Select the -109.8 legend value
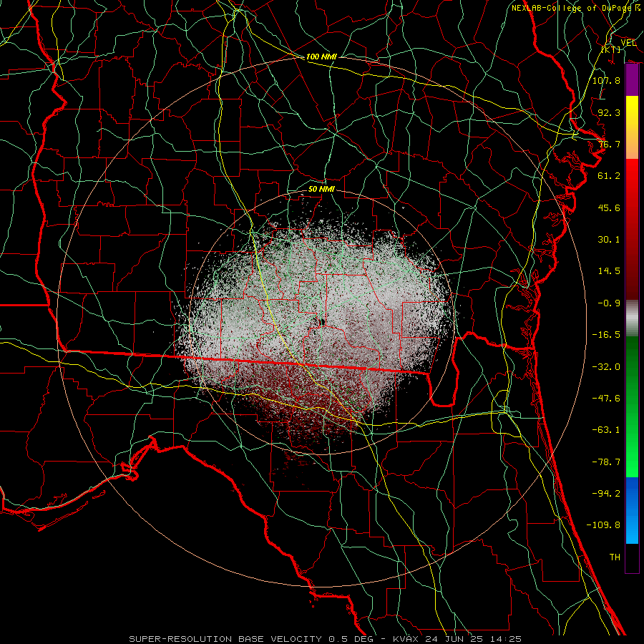This screenshot has height=644, width=644. pyautogui.click(x=603, y=525)
